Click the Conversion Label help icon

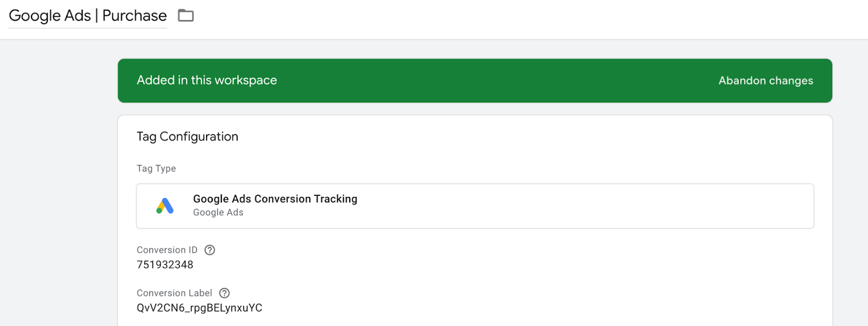(x=225, y=293)
